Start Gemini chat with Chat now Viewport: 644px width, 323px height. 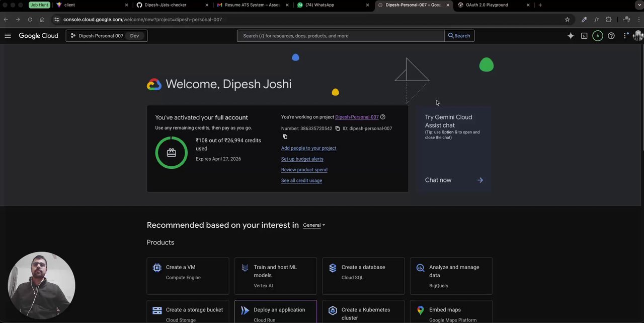[438, 180]
